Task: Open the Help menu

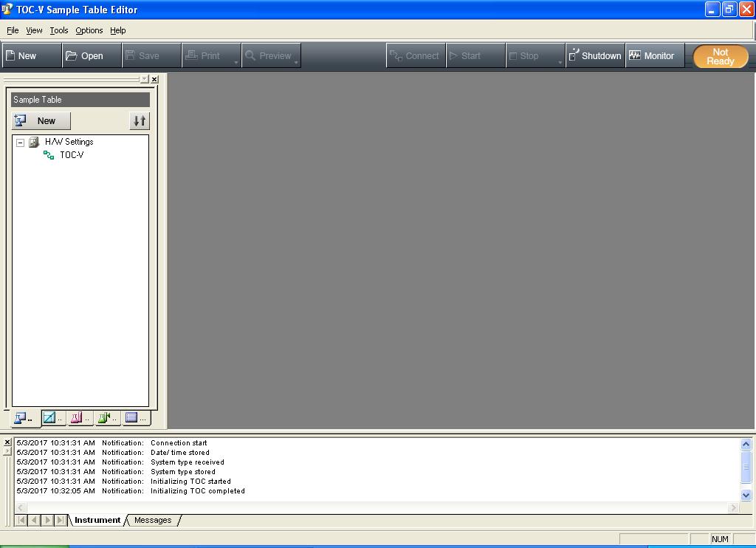Action: [117, 30]
